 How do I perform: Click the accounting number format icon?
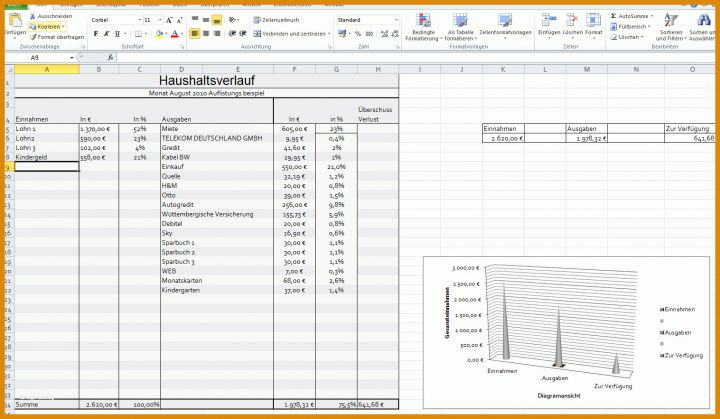tap(342, 34)
